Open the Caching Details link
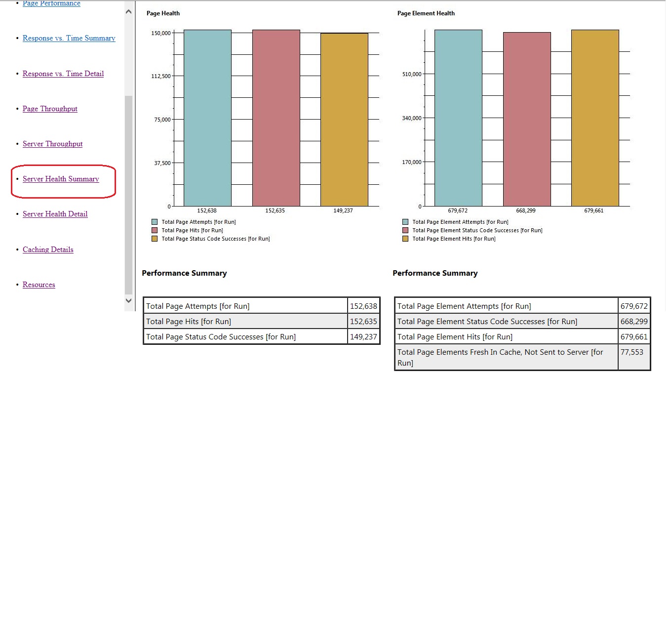 coord(48,250)
